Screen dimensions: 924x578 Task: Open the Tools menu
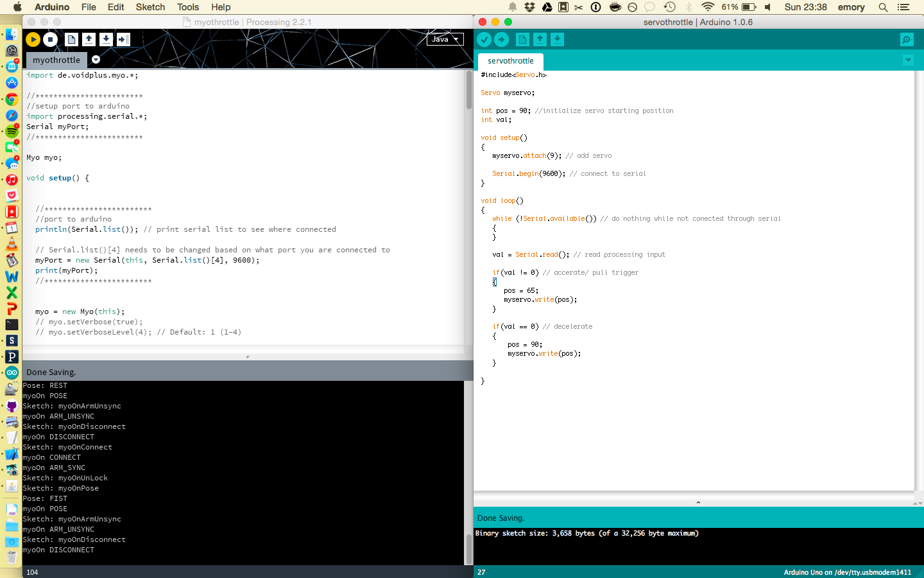(188, 7)
